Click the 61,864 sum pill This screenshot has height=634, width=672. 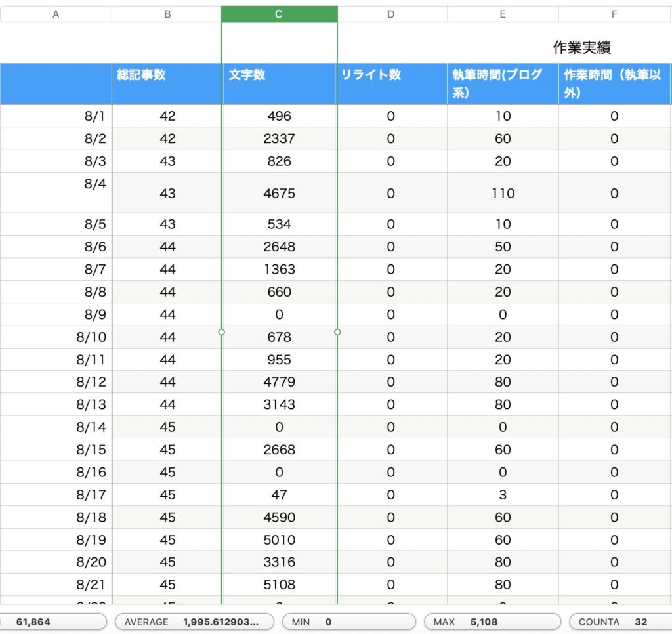tap(52, 622)
